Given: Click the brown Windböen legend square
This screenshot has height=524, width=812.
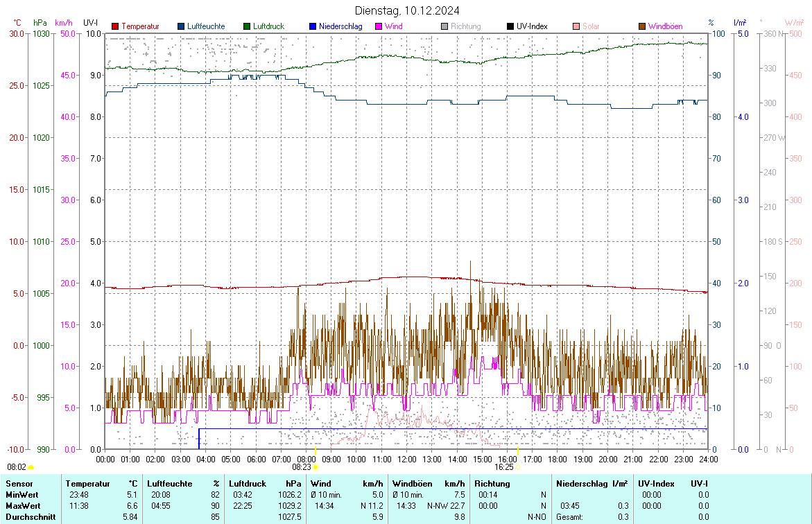Looking at the screenshot, I should pyautogui.click(x=642, y=26).
